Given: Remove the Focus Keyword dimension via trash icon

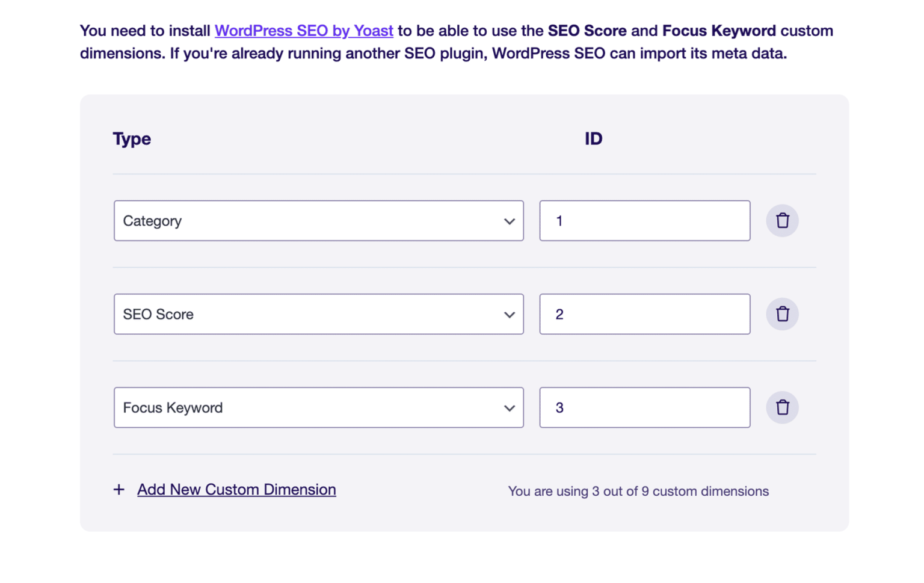Looking at the screenshot, I should click(782, 407).
